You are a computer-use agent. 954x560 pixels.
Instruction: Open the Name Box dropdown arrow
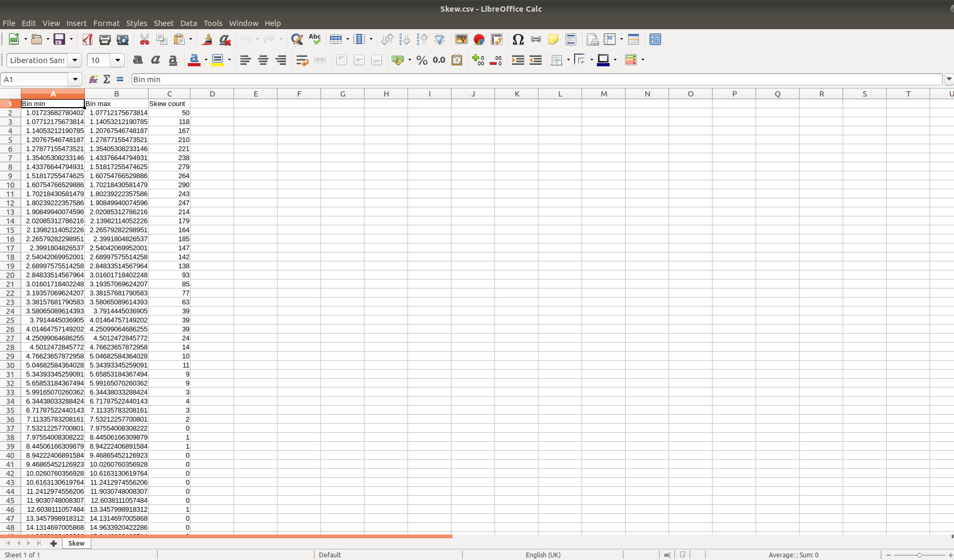[75, 79]
